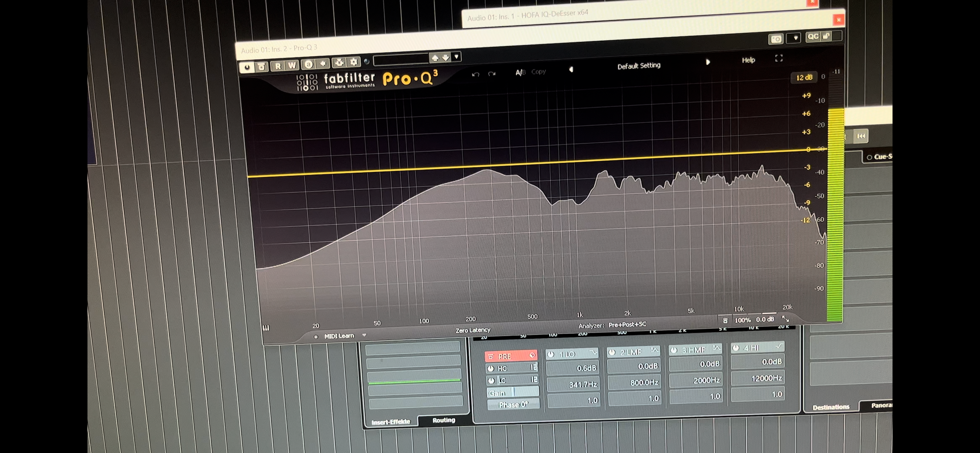Open the preset browser dropdown arrow
Image resolution: width=980 pixels, height=453 pixels.
457,57
